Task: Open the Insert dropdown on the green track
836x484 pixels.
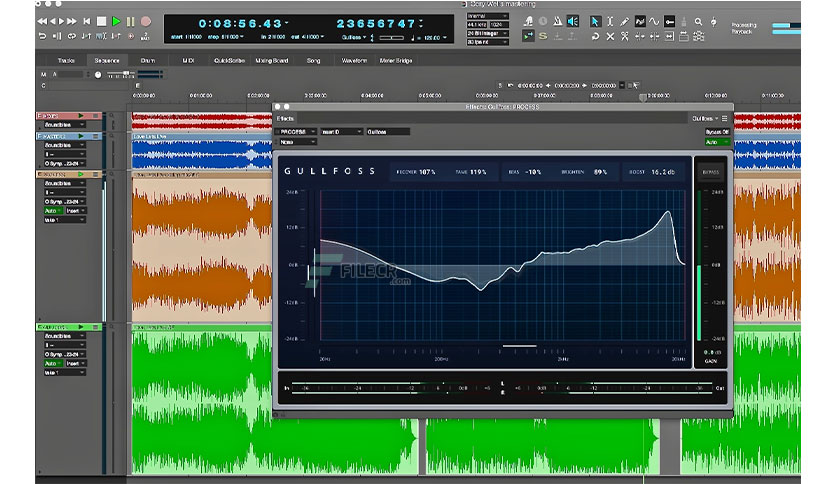Action: pyautogui.click(x=75, y=363)
